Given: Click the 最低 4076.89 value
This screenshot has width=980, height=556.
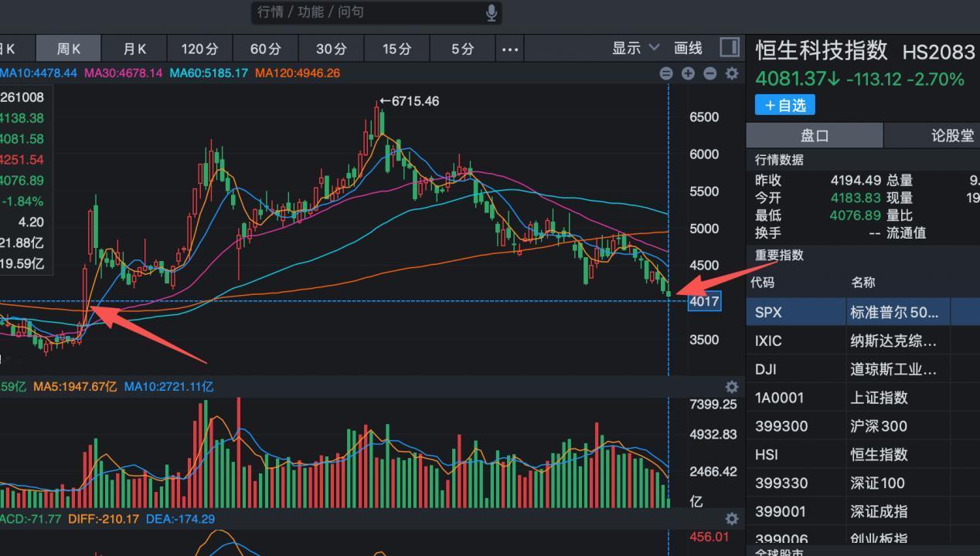Looking at the screenshot, I should click(x=856, y=215).
